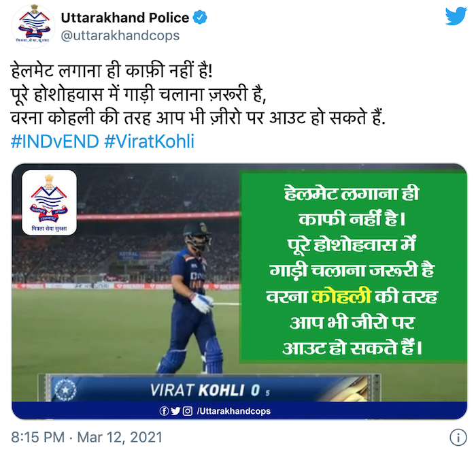Click the Twitter icon in image footer

pyautogui.click(x=175, y=411)
